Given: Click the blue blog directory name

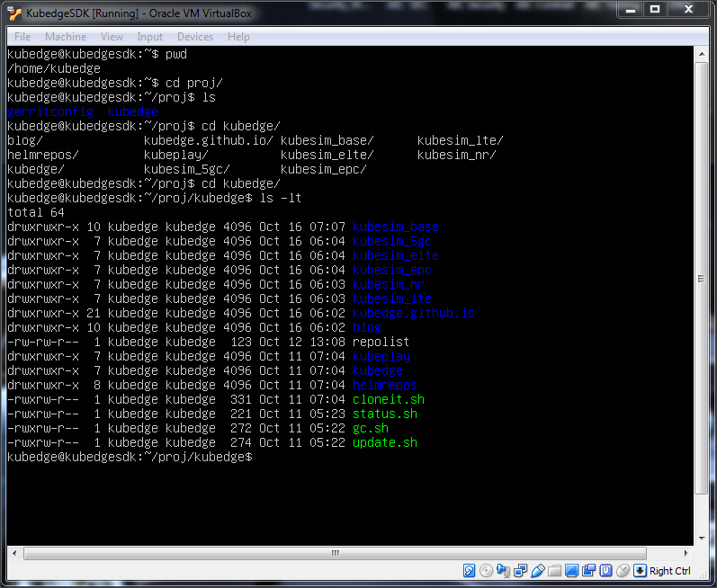Looking at the screenshot, I should 367,327.
